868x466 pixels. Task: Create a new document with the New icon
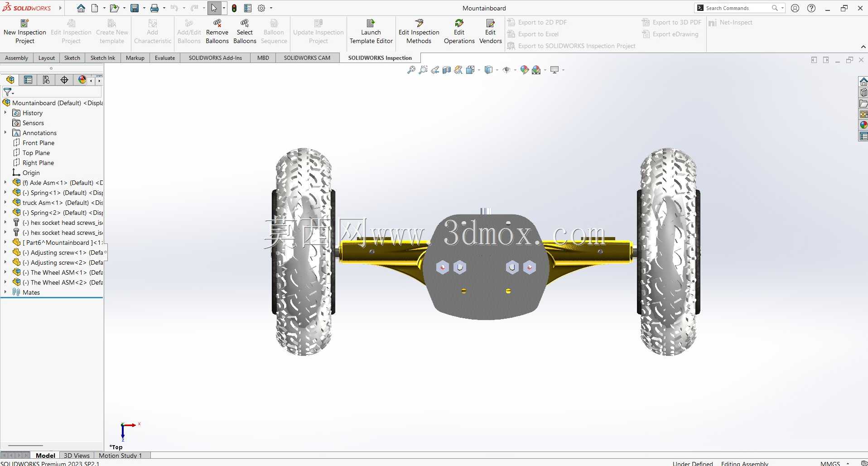click(95, 8)
